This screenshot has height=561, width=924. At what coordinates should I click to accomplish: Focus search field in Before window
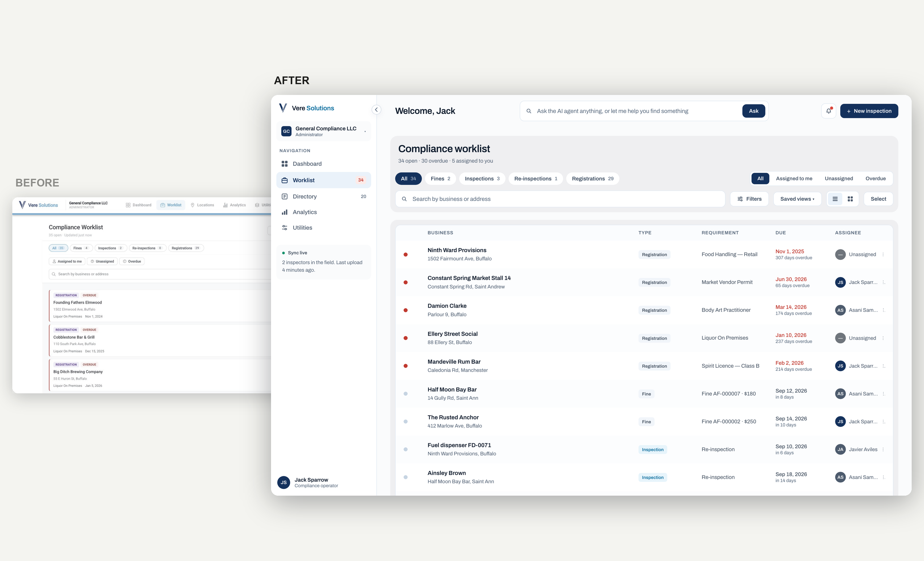point(160,274)
